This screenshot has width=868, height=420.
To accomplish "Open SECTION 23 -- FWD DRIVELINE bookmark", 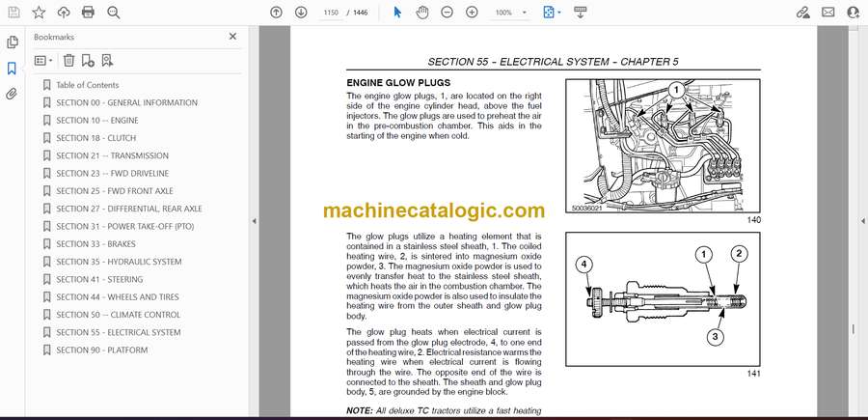I will click(x=113, y=174).
